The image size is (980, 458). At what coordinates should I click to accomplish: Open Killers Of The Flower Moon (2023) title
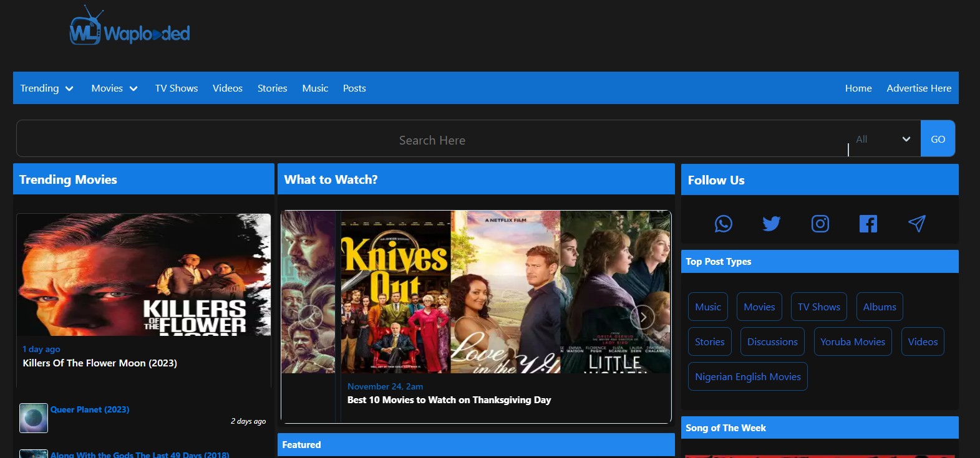[x=100, y=363]
